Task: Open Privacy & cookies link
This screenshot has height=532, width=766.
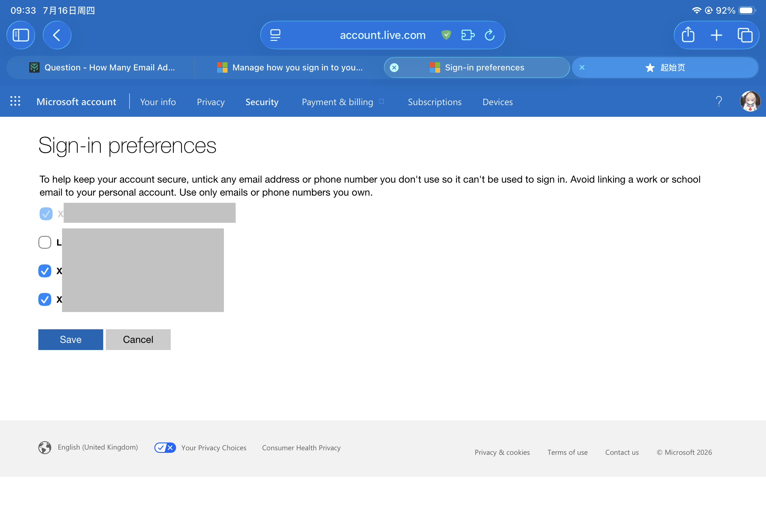Action: coord(502,452)
